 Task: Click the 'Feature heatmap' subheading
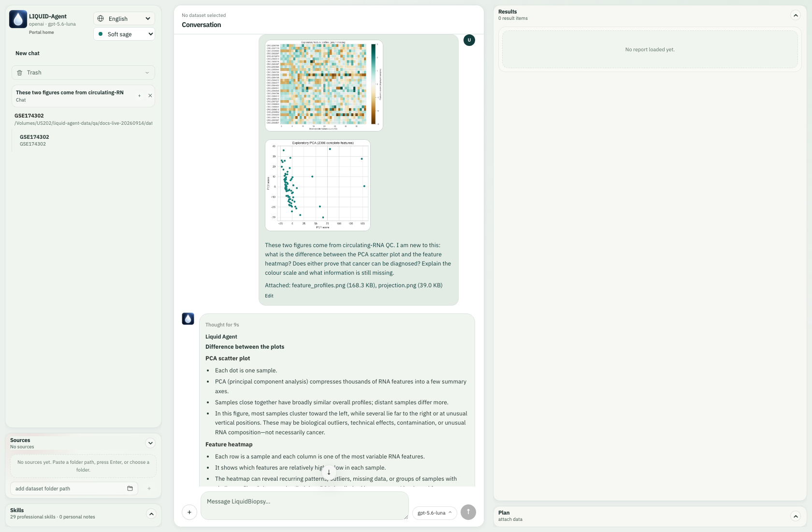(229, 444)
